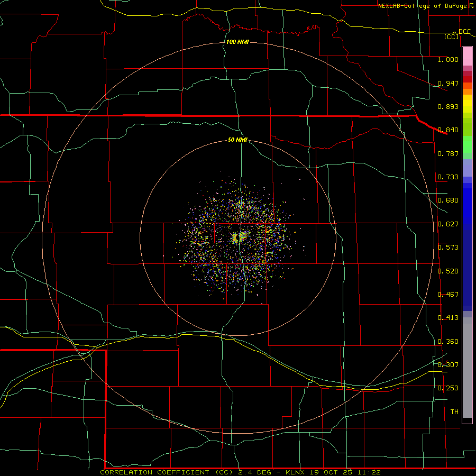Click the 0.733 scale value
Viewport: 476px width, 476px height.
pyautogui.click(x=448, y=177)
